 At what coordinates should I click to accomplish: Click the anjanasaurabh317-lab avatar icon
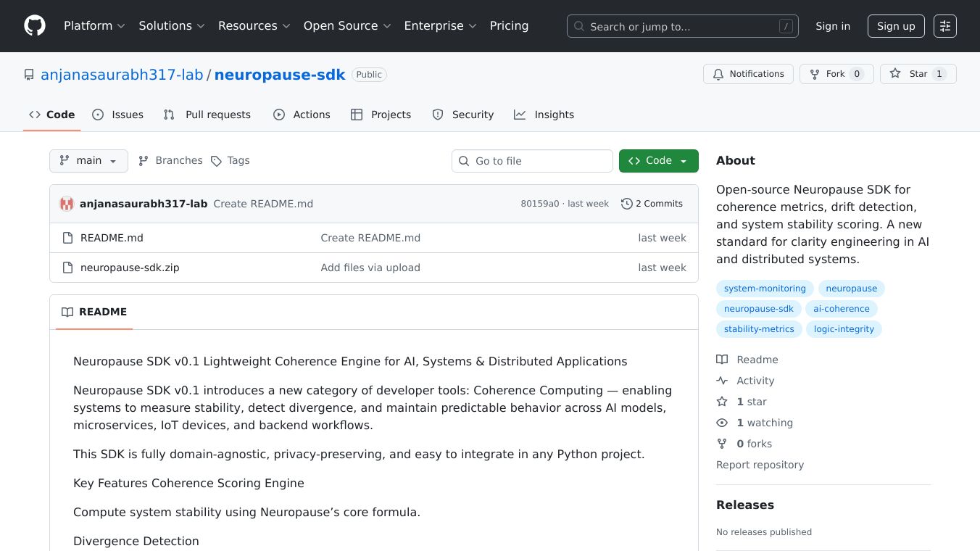[67, 204]
